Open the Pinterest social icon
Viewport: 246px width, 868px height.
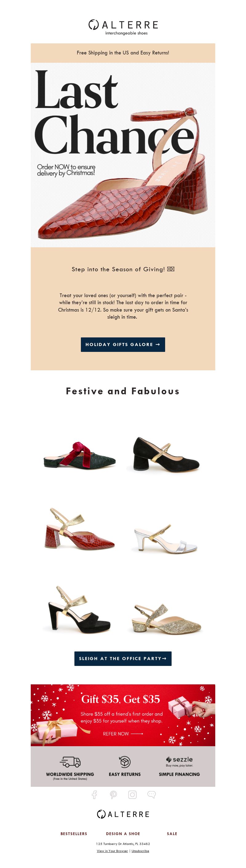113,794
